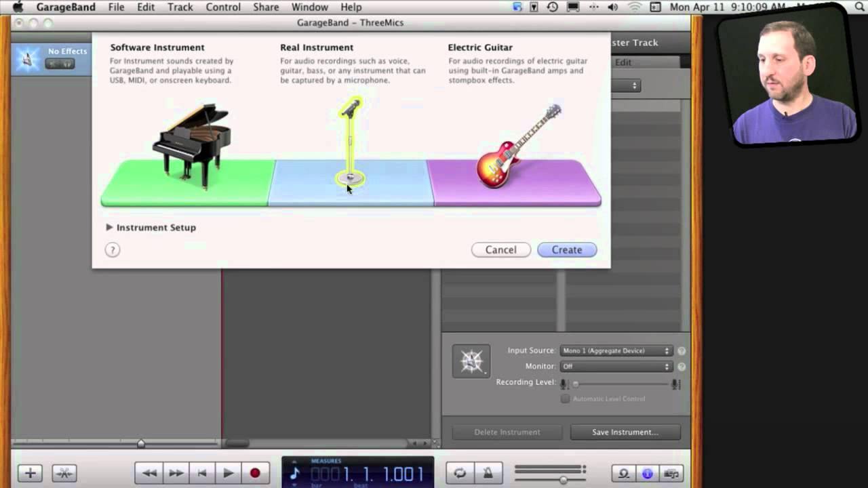Click the Electric Guitar heading
This screenshot has width=868, height=488.
(x=480, y=47)
